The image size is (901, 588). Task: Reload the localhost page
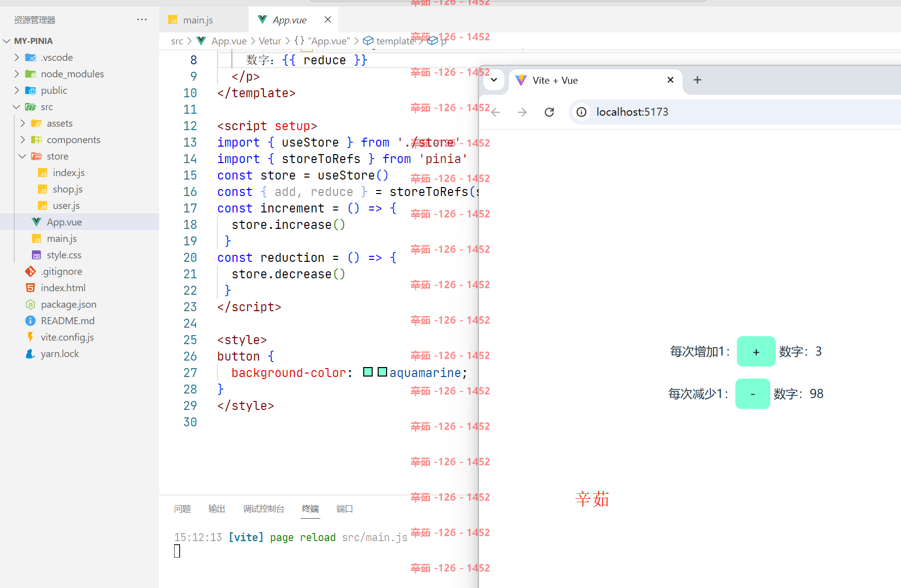coord(549,112)
